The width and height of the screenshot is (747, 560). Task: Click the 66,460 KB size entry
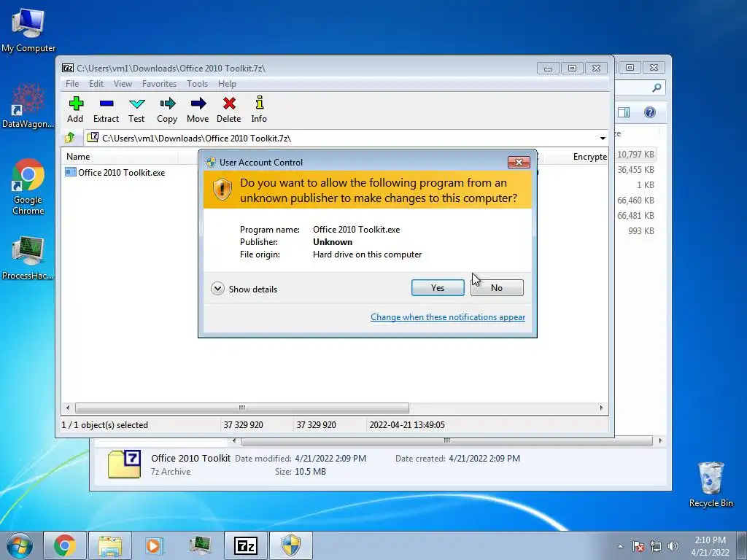click(x=635, y=200)
